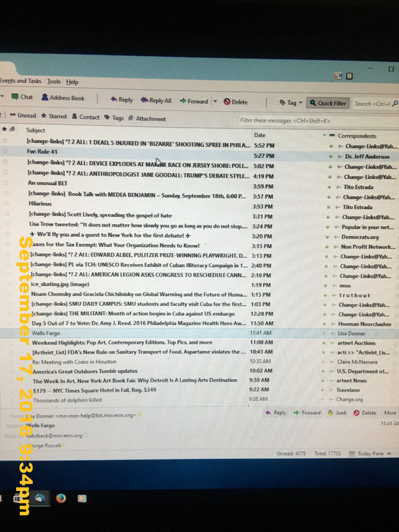399x532 pixels.
Task: Toggle the Quick Filter button
Action: (x=328, y=103)
